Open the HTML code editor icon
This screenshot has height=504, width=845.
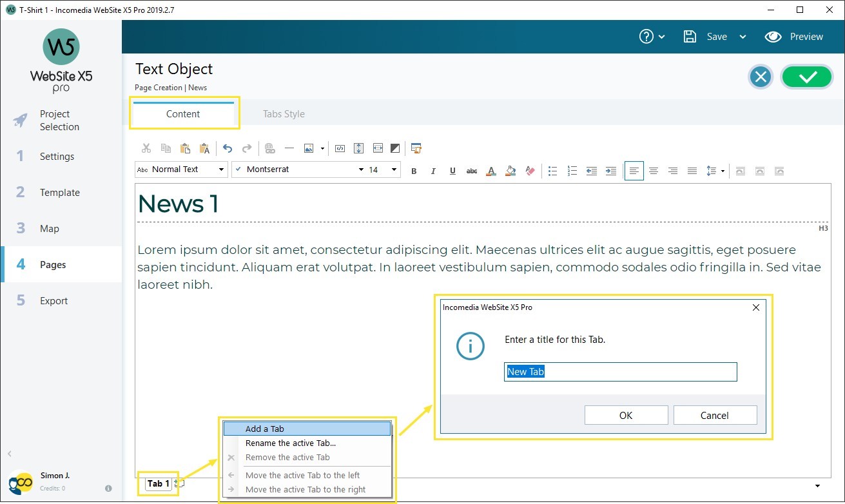click(x=340, y=148)
